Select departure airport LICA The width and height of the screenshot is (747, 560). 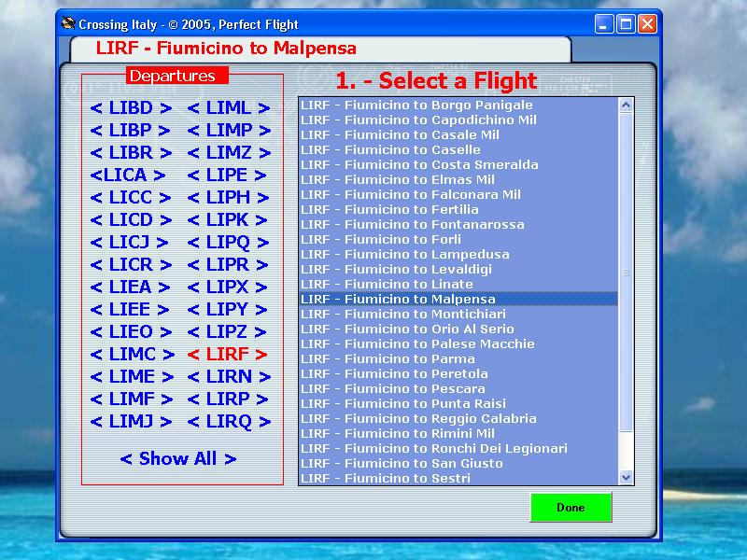[x=128, y=175]
